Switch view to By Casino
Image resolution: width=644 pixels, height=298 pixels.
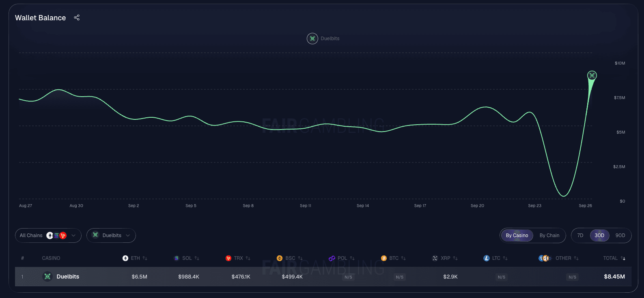point(517,235)
